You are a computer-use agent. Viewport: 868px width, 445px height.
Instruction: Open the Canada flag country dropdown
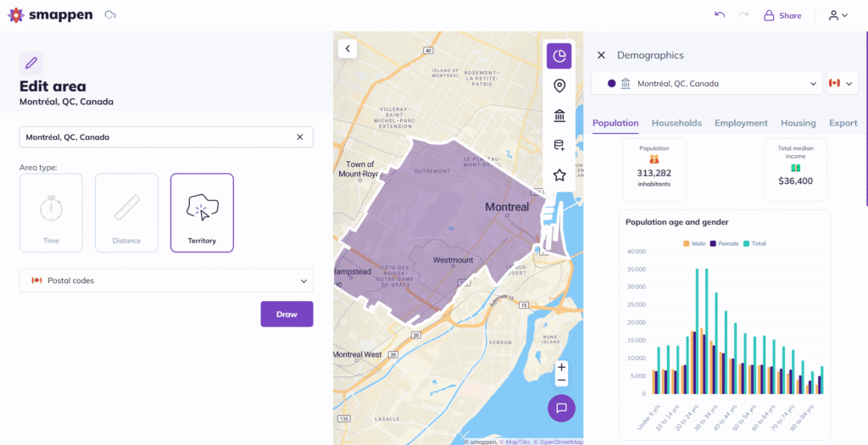point(842,84)
